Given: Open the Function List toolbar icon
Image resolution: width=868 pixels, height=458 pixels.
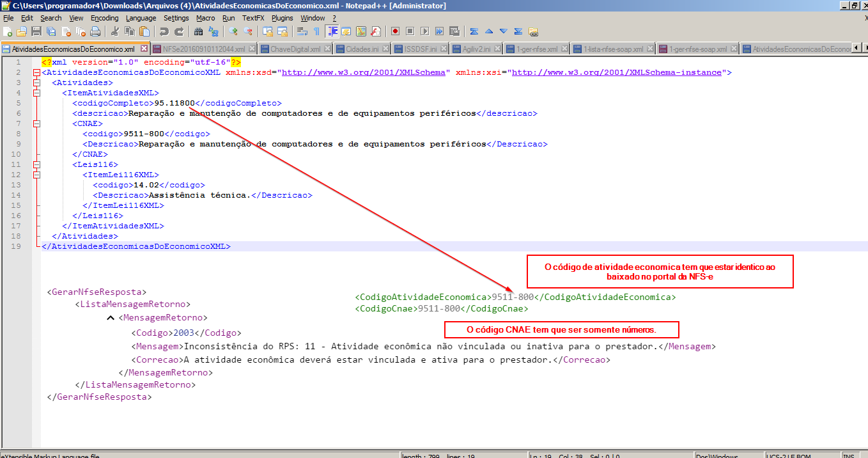Looking at the screenshot, I should pyautogui.click(x=376, y=31).
